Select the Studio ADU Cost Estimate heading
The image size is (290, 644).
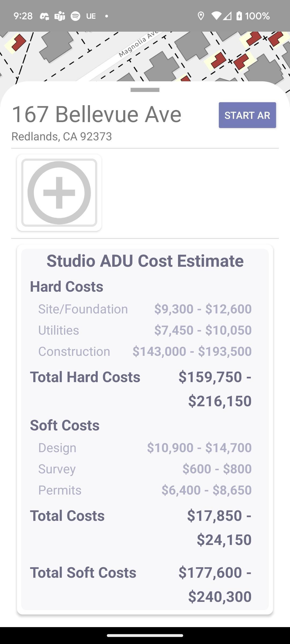point(145,261)
